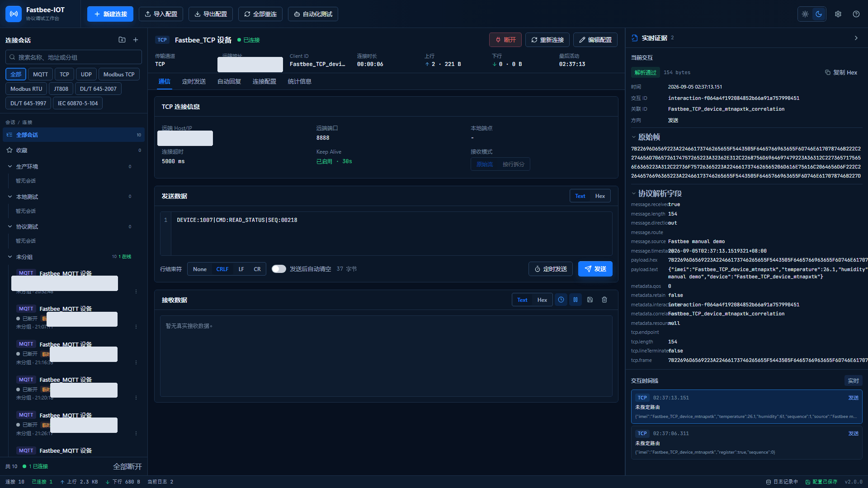Copy Hex of current interaction
Screen dimensions: 868x488
click(x=841, y=72)
